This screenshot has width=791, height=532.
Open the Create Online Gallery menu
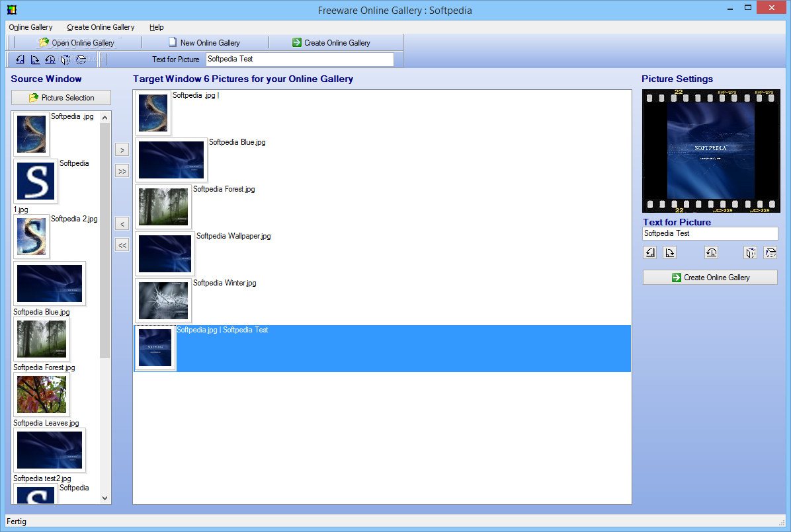point(101,27)
